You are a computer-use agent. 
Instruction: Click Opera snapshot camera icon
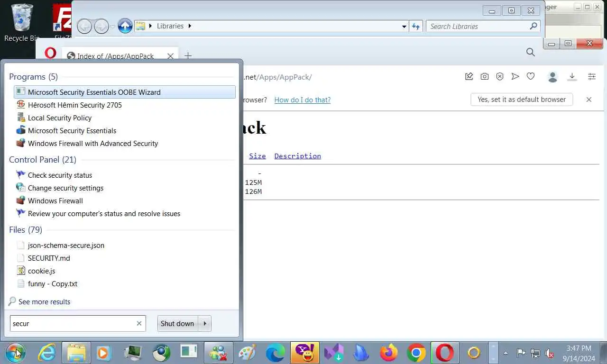tap(484, 76)
